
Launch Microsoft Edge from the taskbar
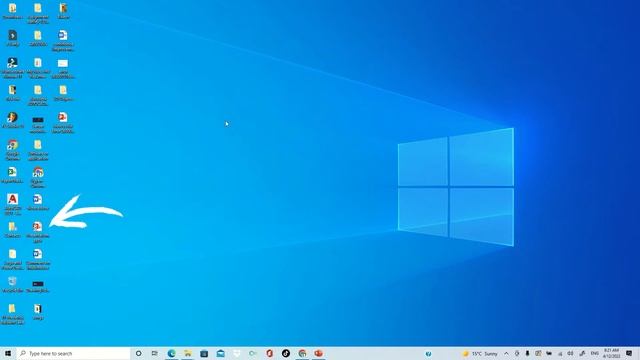(x=171, y=353)
